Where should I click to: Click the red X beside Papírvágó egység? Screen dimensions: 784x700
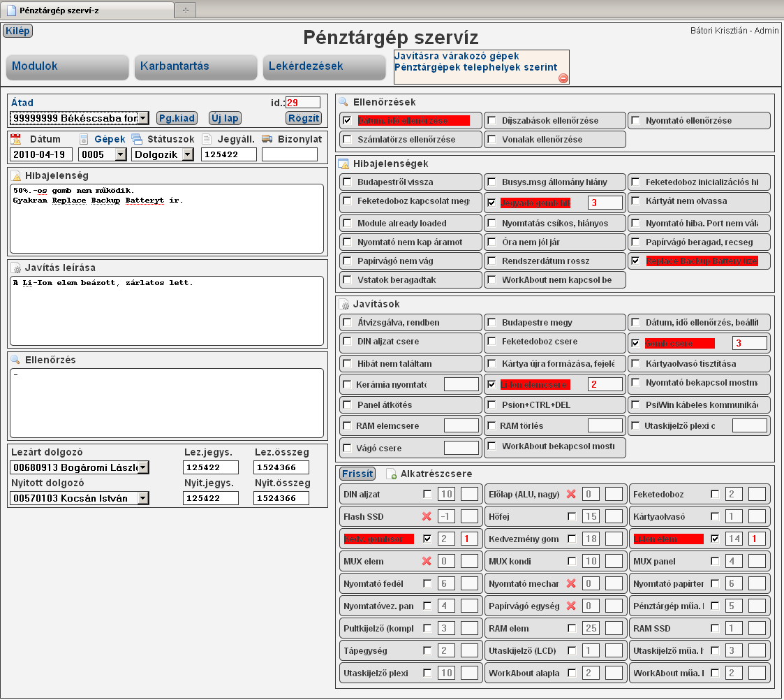pos(571,606)
